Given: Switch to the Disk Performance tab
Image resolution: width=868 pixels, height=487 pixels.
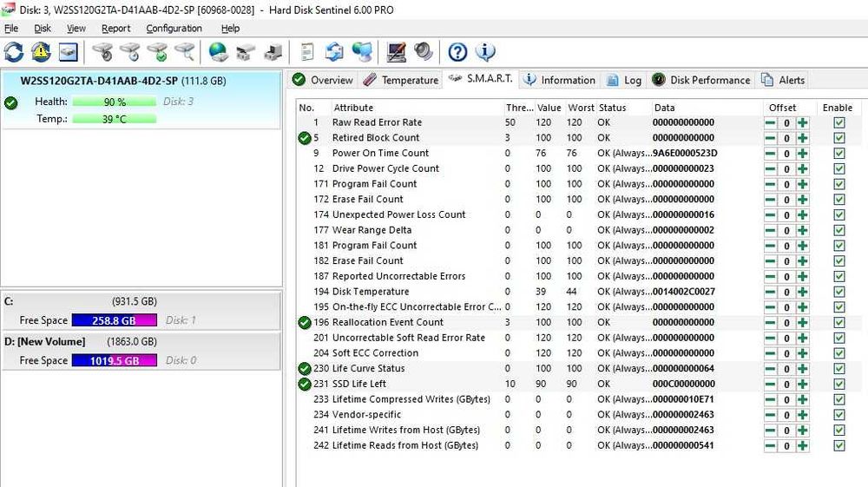Looking at the screenshot, I should (x=700, y=80).
